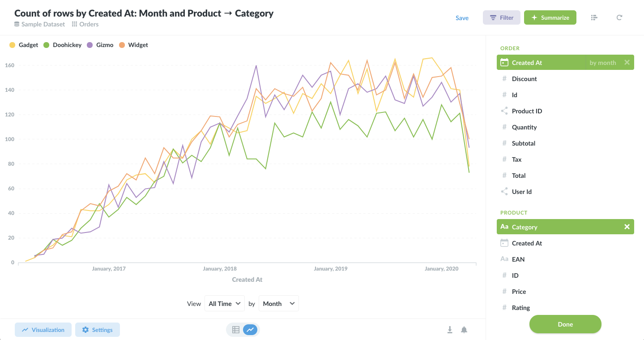The height and width of the screenshot is (340, 644).
Task: Download full results icon
Action: (x=450, y=330)
